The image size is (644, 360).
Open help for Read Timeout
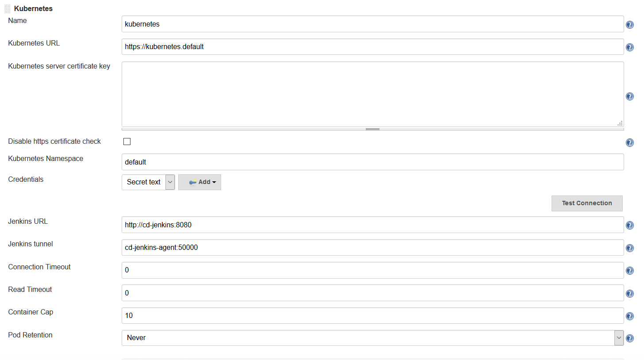click(630, 293)
